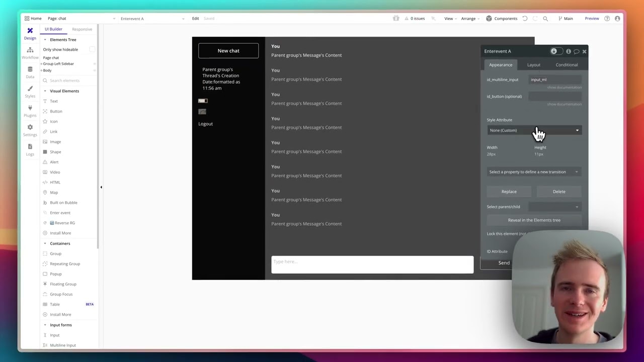The image size is (644, 362).
Task: Select the Table BETA element
Action: [55, 304]
